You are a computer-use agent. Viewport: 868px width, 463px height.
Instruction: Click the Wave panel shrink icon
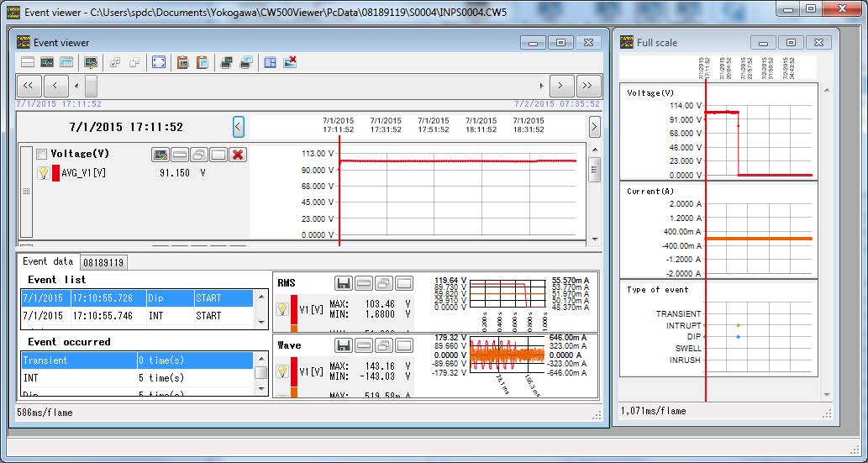[363, 345]
